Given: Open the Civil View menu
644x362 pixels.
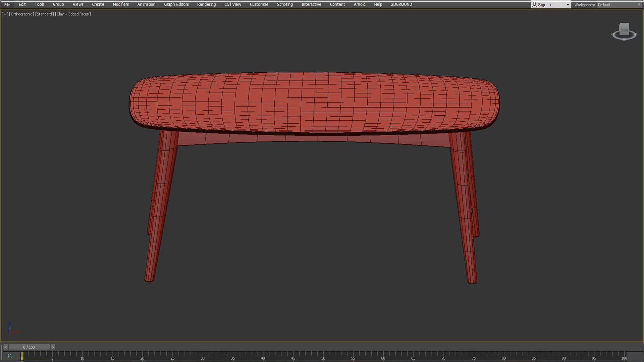Looking at the screenshot, I should pyautogui.click(x=233, y=4).
